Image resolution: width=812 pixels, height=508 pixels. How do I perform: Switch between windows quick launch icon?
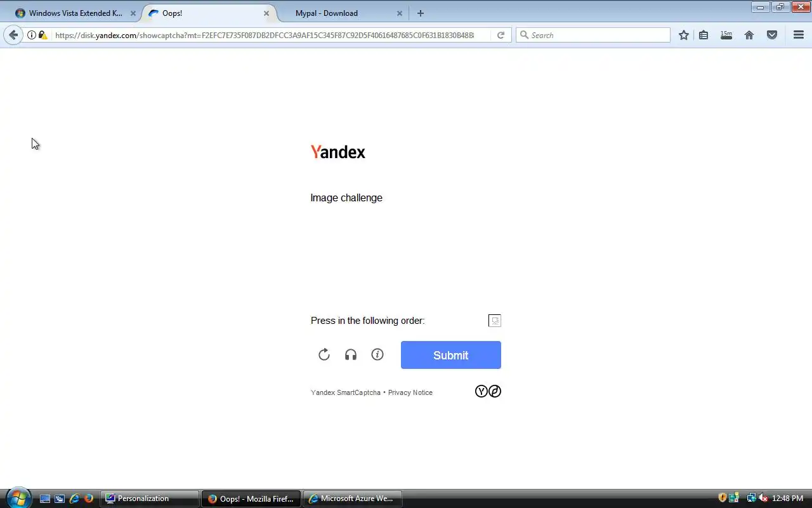[x=60, y=498]
